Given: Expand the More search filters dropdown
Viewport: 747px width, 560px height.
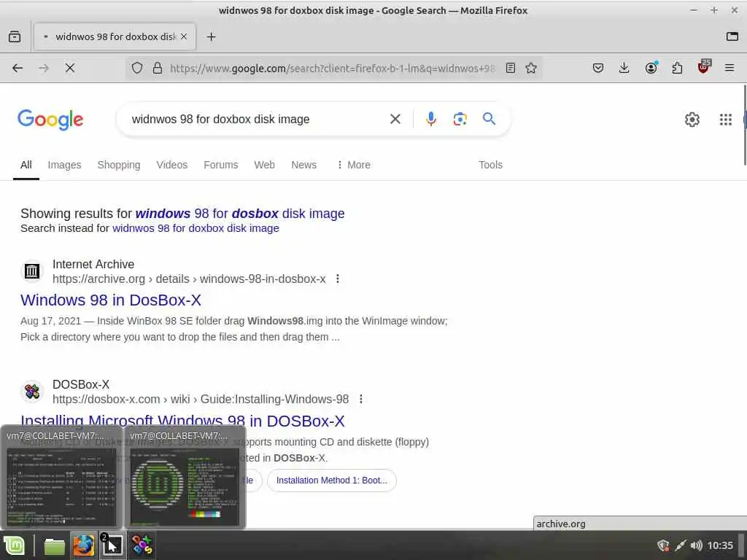Looking at the screenshot, I should pyautogui.click(x=354, y=165).
